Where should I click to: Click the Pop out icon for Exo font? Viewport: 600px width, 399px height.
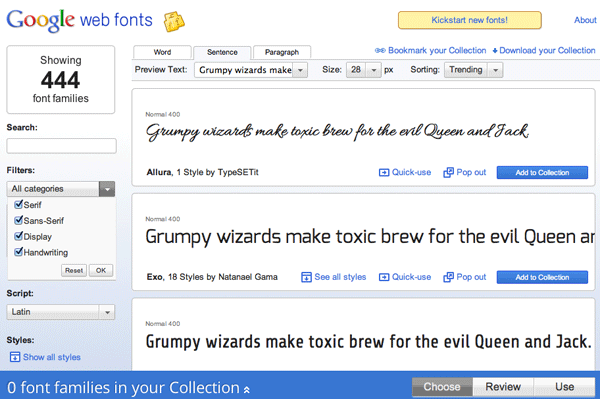point(448,277)
